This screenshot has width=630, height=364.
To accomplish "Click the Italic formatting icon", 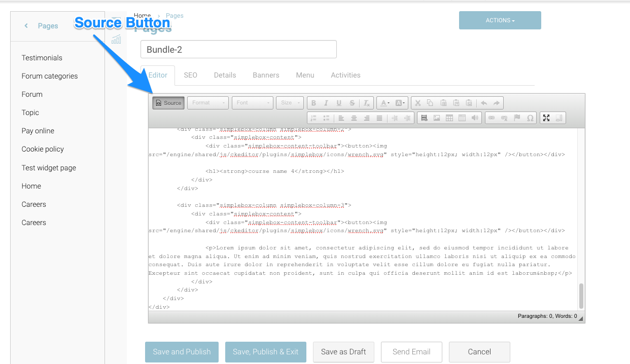I will pyautogui.click(x=326, y=103).
